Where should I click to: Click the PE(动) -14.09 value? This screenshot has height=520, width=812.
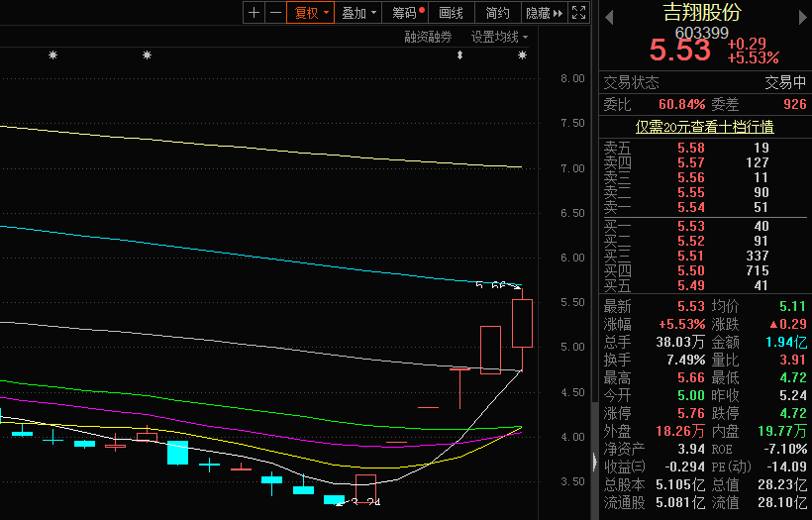click(786, 467)
